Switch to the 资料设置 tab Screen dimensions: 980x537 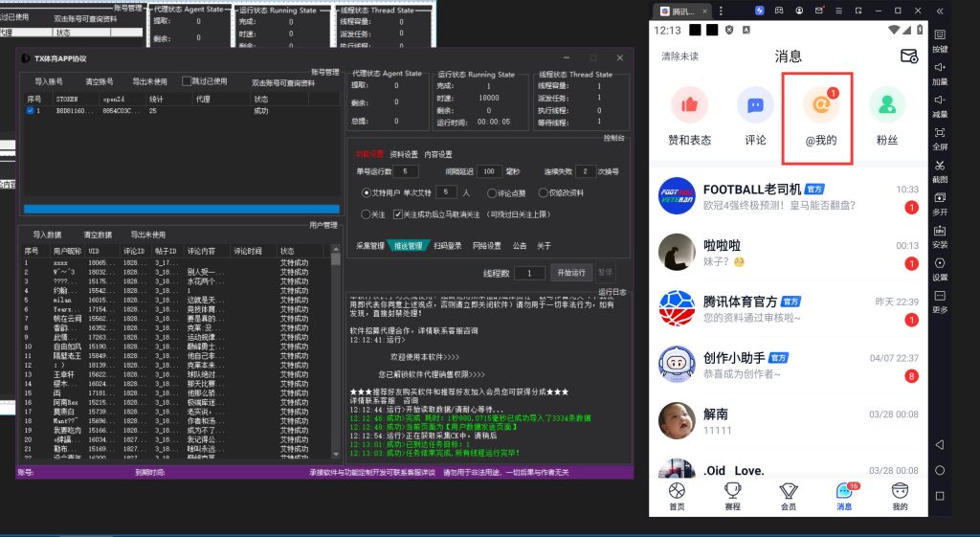[x=403, y=154]
